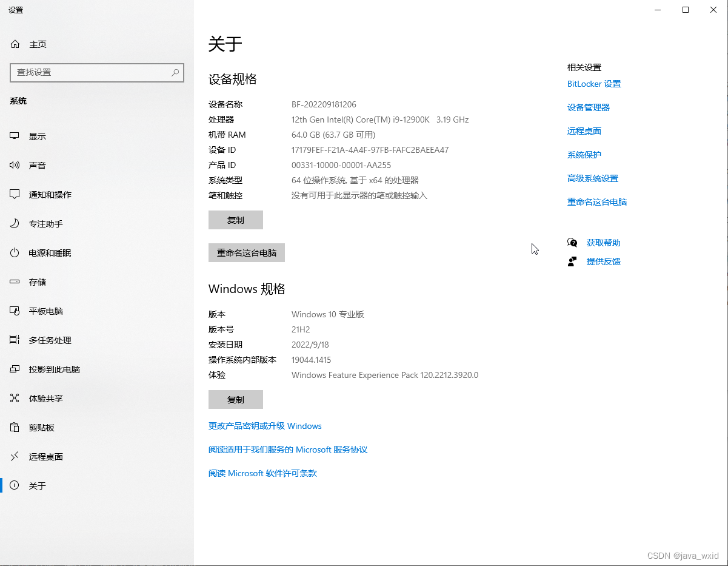Focus the 查找设置 search box
Screen dimensions: 728x566
[x=97, y=72]
